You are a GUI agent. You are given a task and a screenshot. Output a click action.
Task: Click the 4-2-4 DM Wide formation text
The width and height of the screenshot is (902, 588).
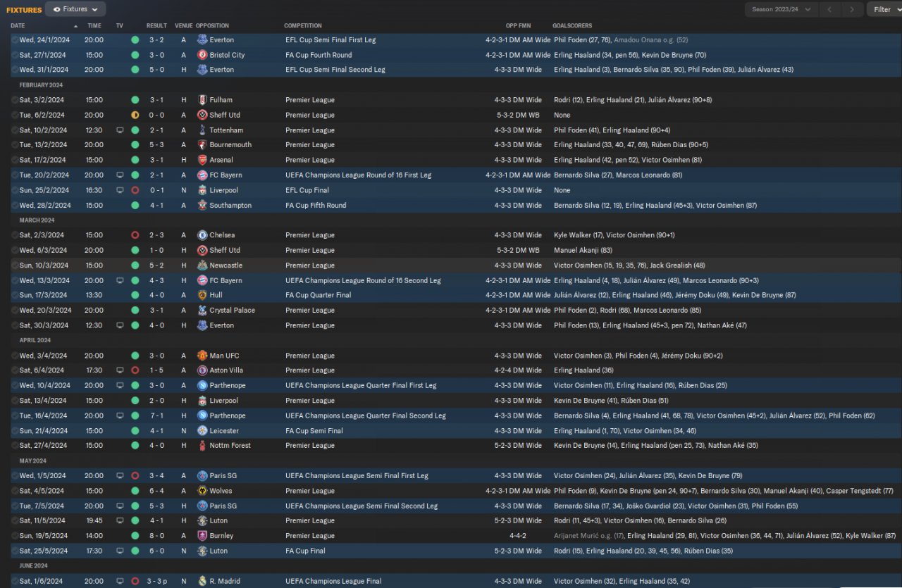tap(518, 370)
